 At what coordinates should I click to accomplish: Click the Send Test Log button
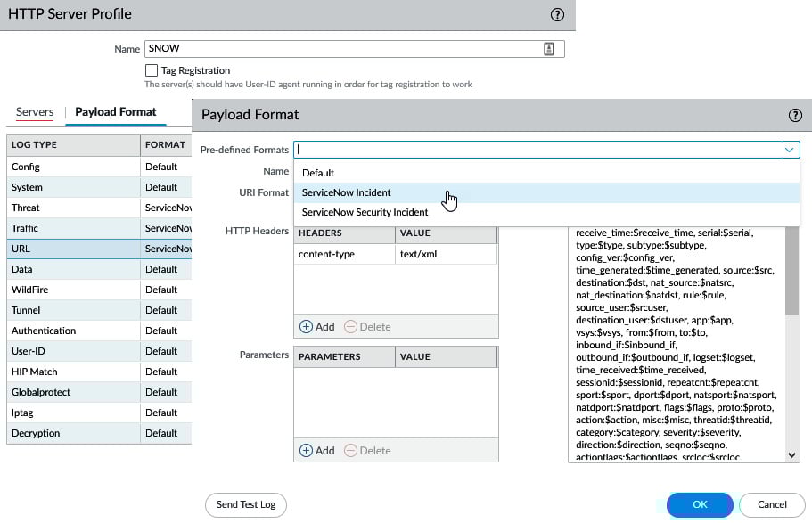tap(246, 505)
